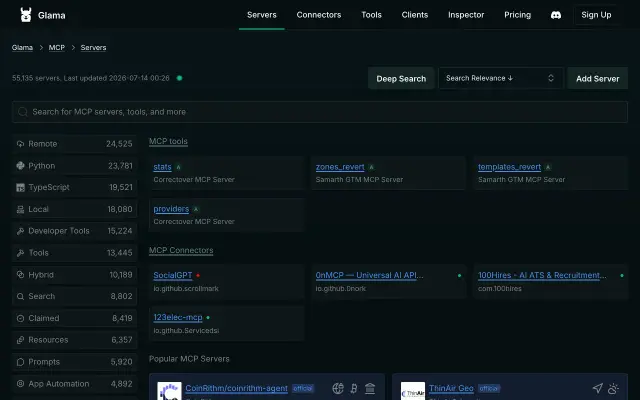
Task: Click the Hybrid filter icon
Action: pyautogui.click(x=20, y=275)
